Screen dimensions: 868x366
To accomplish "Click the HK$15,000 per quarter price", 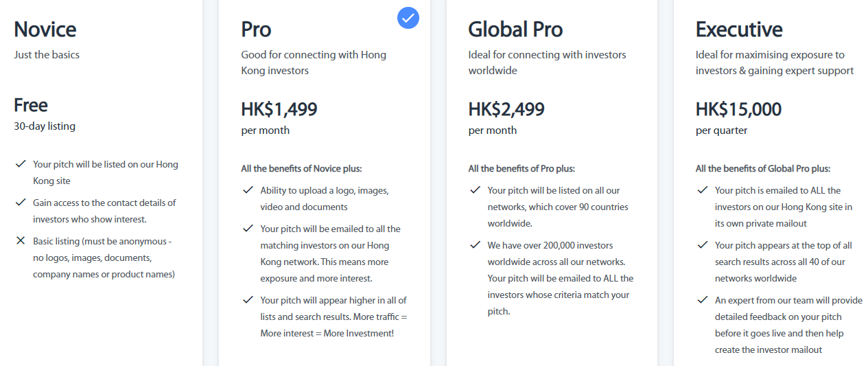I will coord(738,109).
